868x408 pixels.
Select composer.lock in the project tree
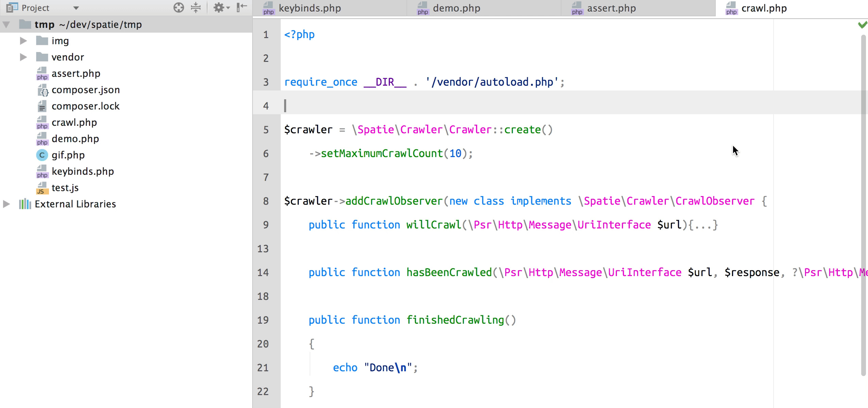[x=85, y=106]
